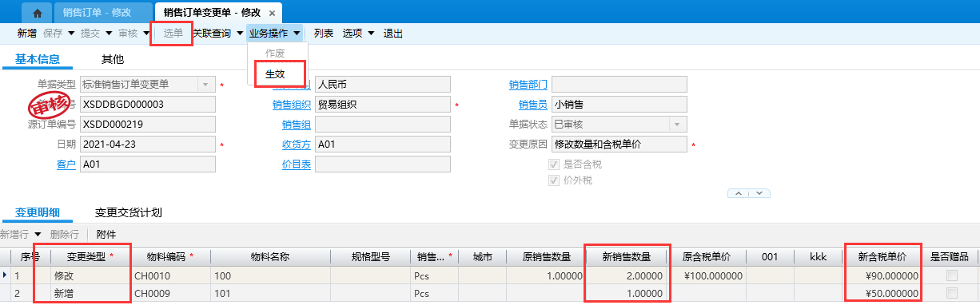Open the 审核 dropdown arrow

146,34
